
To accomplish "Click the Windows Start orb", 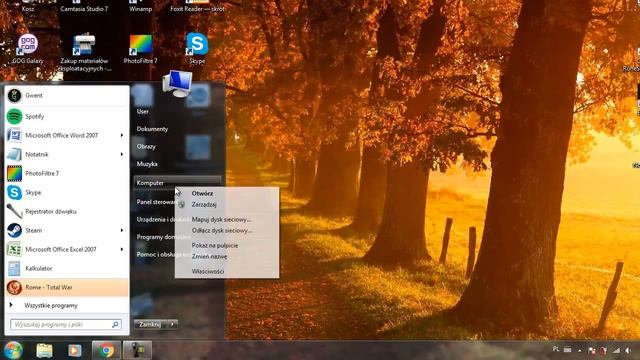I will pos(13,350).
